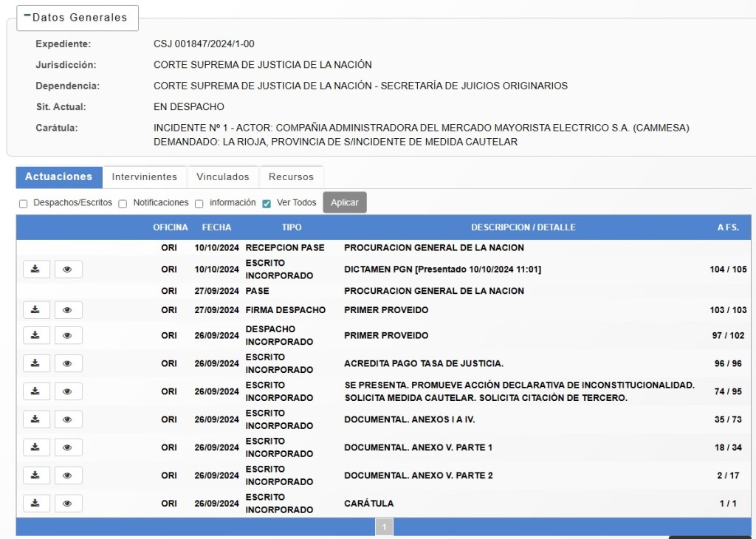Click the TIPO column header
Viewport: 756px width, 539px height.
click(292, 227)
